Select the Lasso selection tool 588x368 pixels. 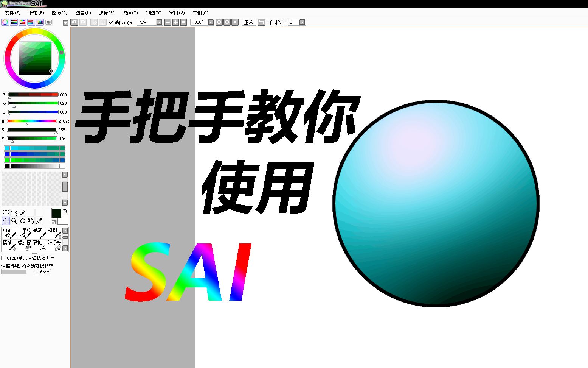pyautogui.click(x=14, y=213)
